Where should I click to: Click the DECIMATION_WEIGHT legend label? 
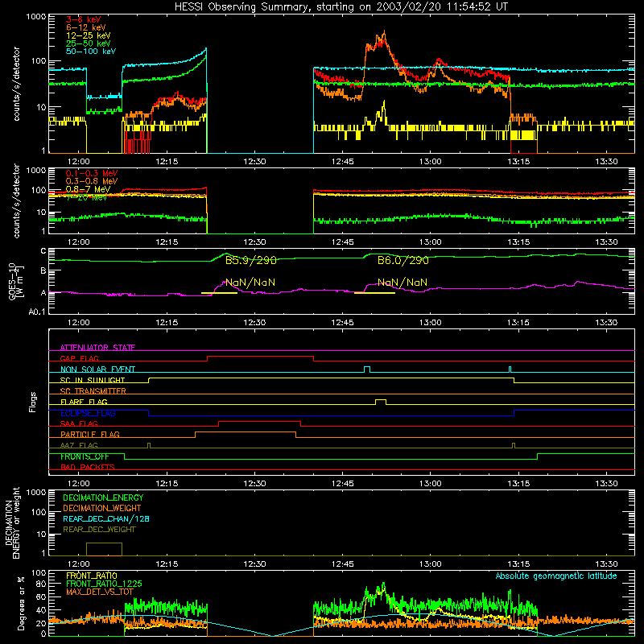click(x=102, y=508)
